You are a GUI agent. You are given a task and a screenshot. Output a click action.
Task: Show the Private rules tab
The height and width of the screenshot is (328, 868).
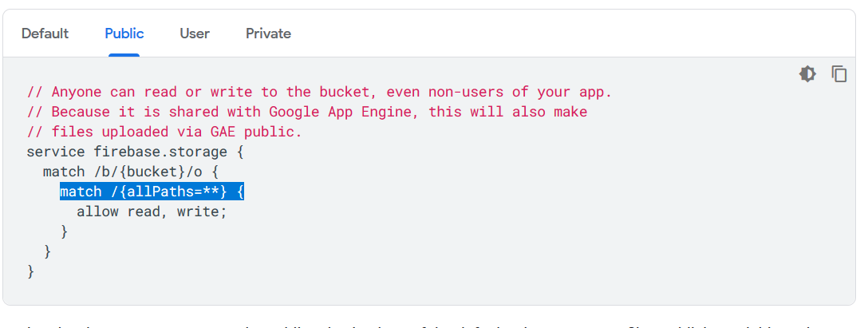tap(268, 34)
